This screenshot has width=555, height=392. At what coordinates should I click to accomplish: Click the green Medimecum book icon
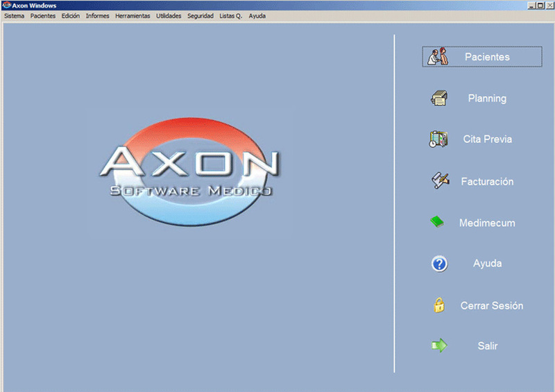coord(437,222)
